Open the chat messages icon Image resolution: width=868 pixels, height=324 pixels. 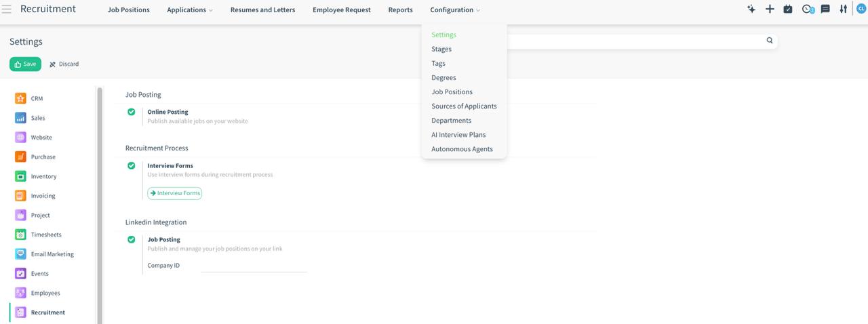[x=825, y=9]
